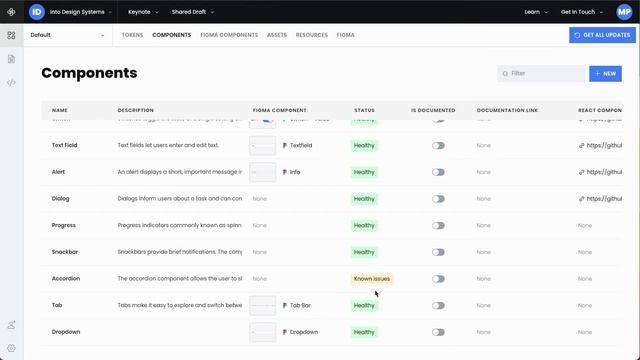
Task: Open the MP user profile avatar
Action: point(624,12)
